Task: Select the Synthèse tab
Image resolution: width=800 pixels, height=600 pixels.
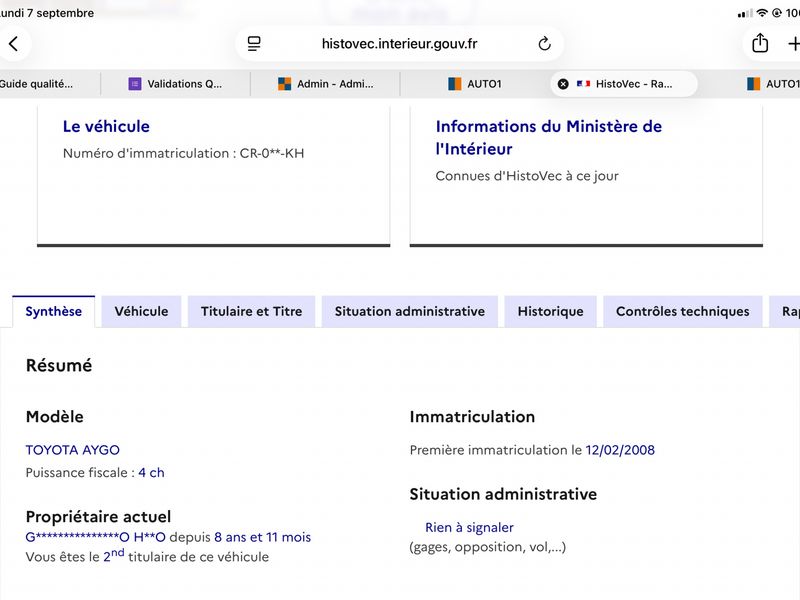Action: (54, 311)
